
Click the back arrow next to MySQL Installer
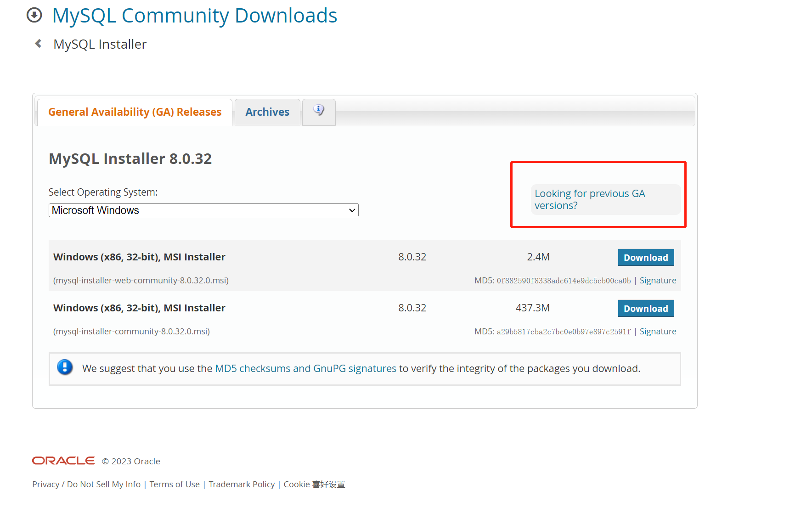click(x=39, y=44)
